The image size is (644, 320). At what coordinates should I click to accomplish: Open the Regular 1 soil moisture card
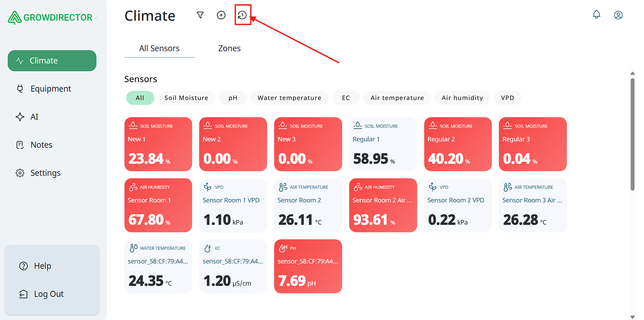point(383,144)
